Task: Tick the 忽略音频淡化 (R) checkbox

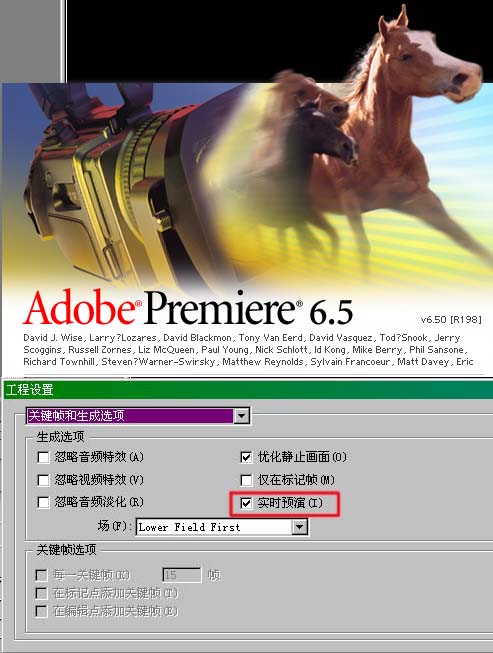Action: coord(43,502)
